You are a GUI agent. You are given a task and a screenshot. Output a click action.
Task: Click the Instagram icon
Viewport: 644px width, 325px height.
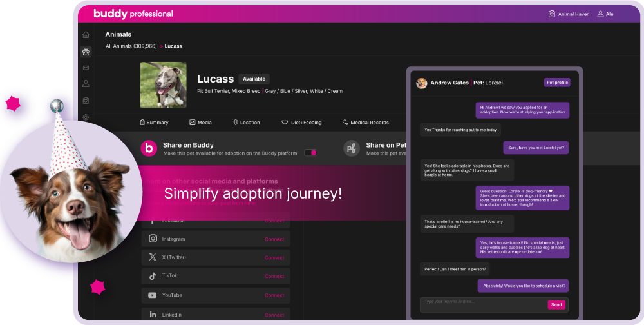coord(153,239)
